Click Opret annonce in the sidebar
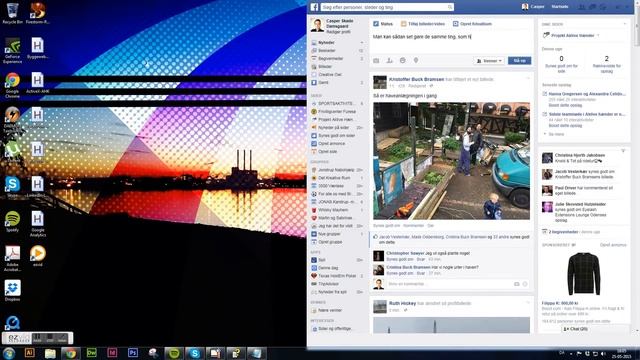The image size is (640, 360). click(331, 144)
